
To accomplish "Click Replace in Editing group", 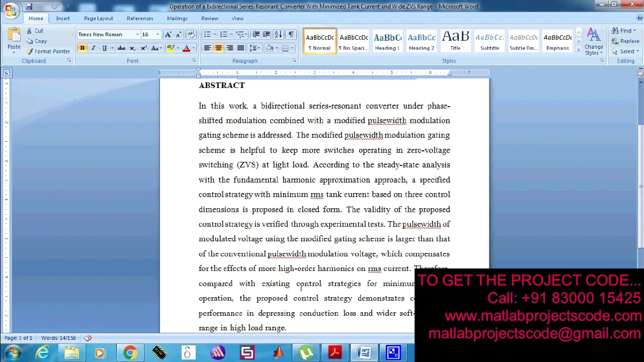I will tap(626, 41).
